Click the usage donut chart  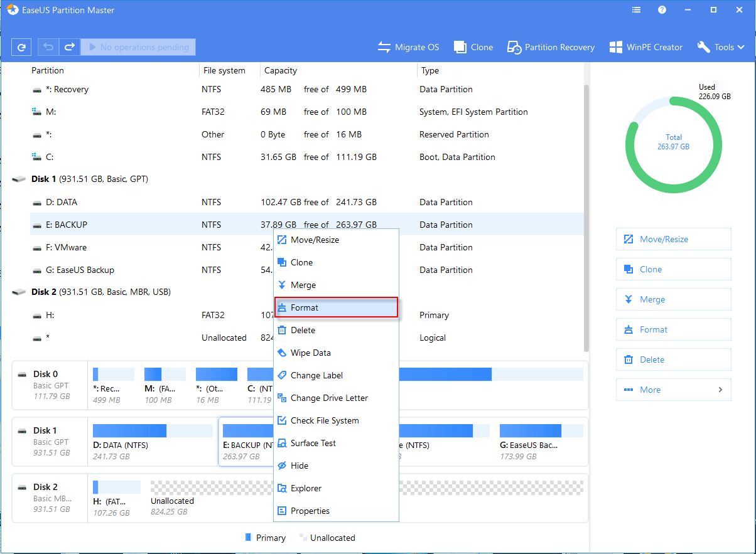pyautogui.click(x=673, y=144)
